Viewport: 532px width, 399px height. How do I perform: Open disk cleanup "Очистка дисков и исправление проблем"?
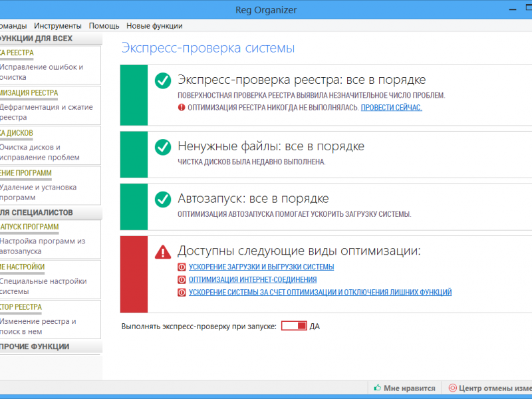(51, 146)
